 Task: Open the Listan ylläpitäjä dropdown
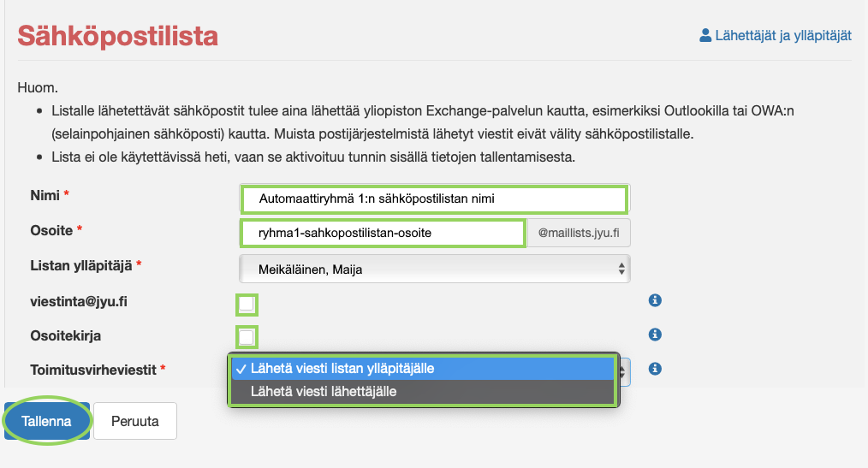(x=435, y=270)
